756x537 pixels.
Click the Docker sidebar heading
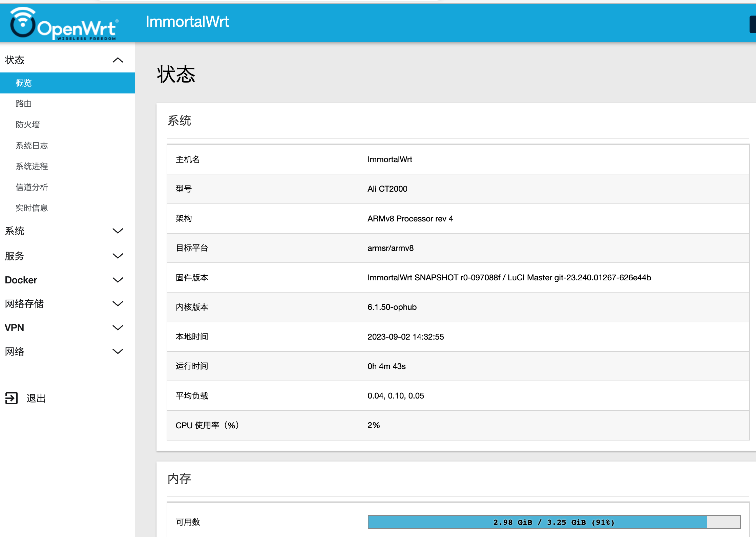pyautogui.click(x=21, y=280)
